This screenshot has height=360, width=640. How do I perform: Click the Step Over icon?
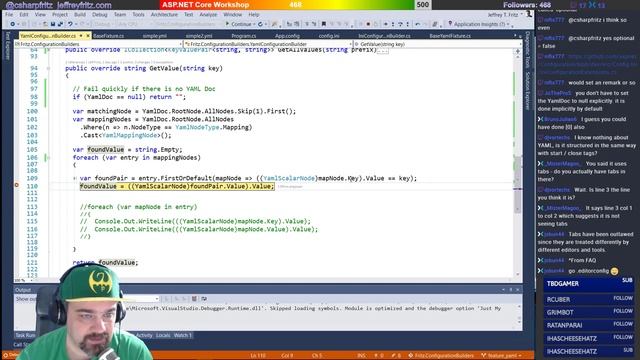pyautogui.click(x=400, y=24)
